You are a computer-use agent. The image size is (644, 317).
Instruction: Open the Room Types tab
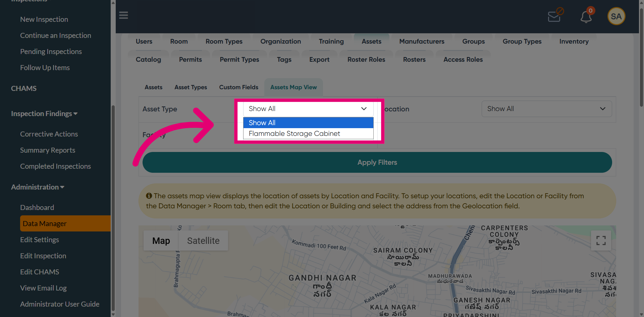[x=224, y=41]
